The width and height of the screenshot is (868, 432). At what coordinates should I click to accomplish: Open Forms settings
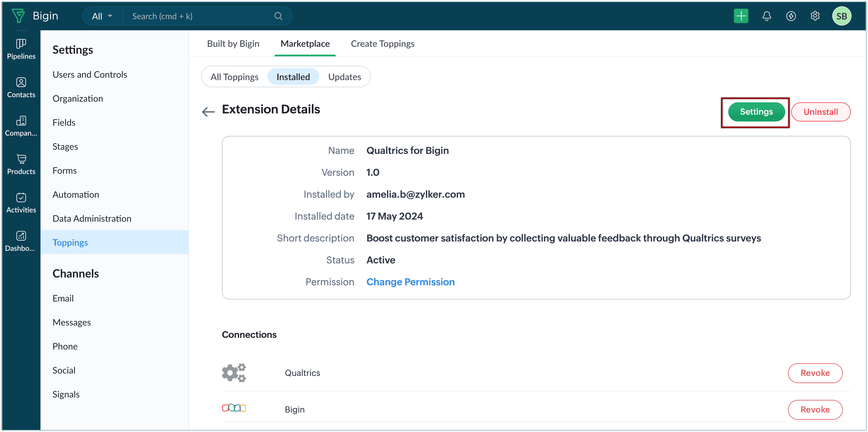pos(64,170)
